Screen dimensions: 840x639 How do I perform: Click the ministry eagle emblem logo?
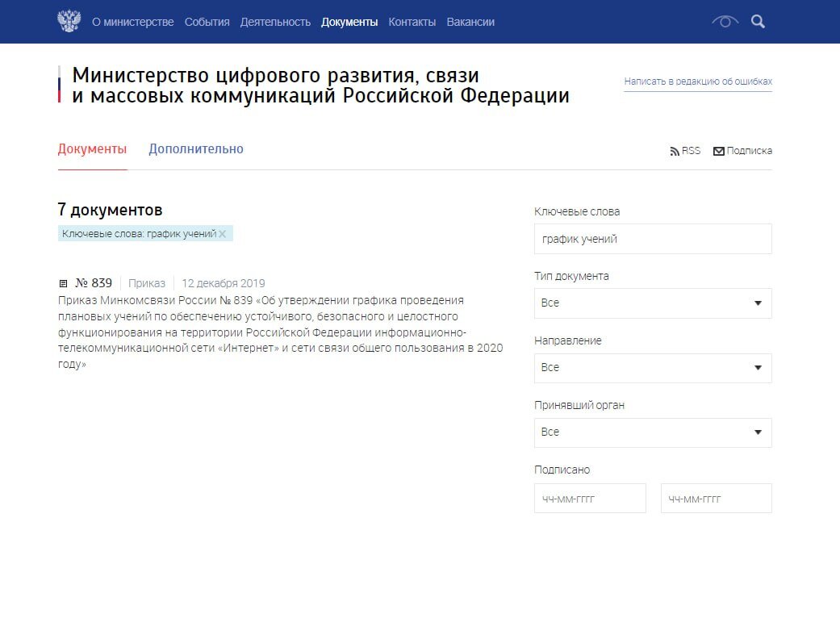click(69, 22)
